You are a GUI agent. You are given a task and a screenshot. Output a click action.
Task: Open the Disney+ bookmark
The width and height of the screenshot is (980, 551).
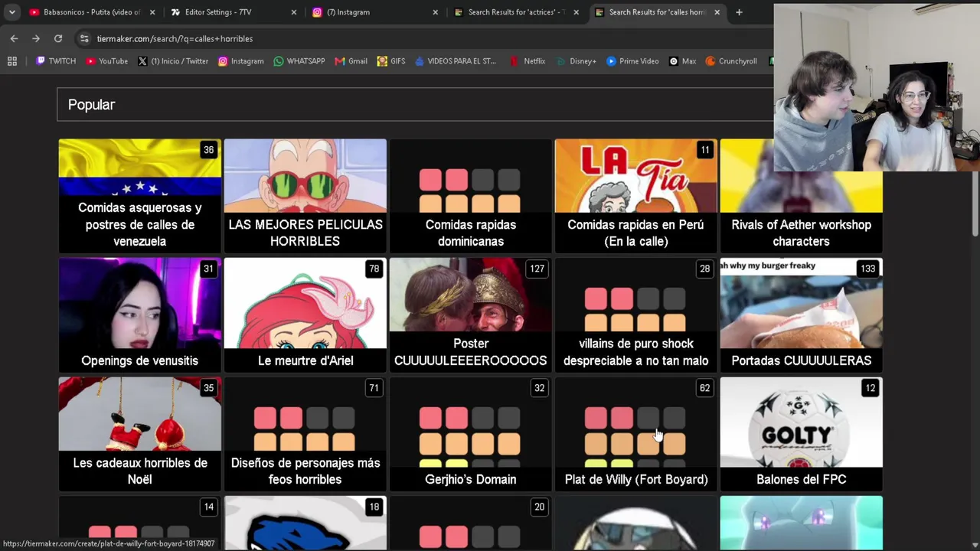coord(577,61)
